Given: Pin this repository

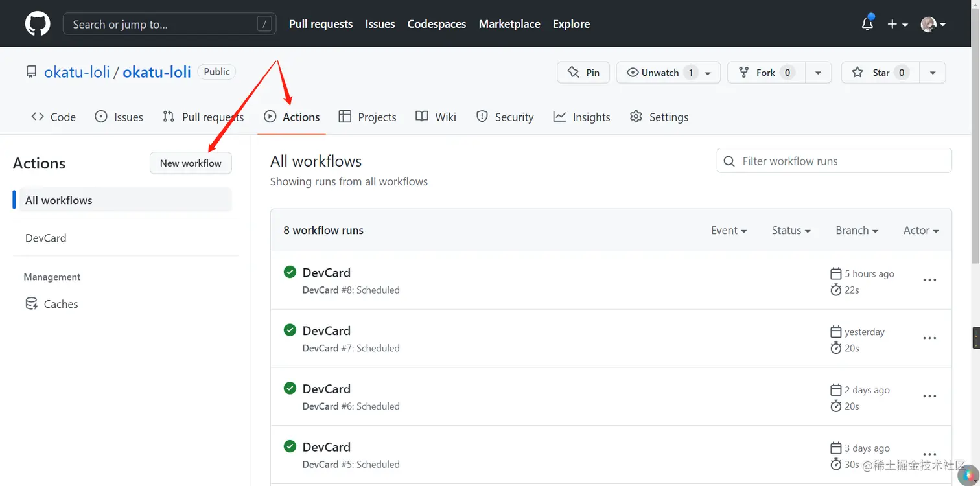Looking at the screenshot, I should [583, 73].
